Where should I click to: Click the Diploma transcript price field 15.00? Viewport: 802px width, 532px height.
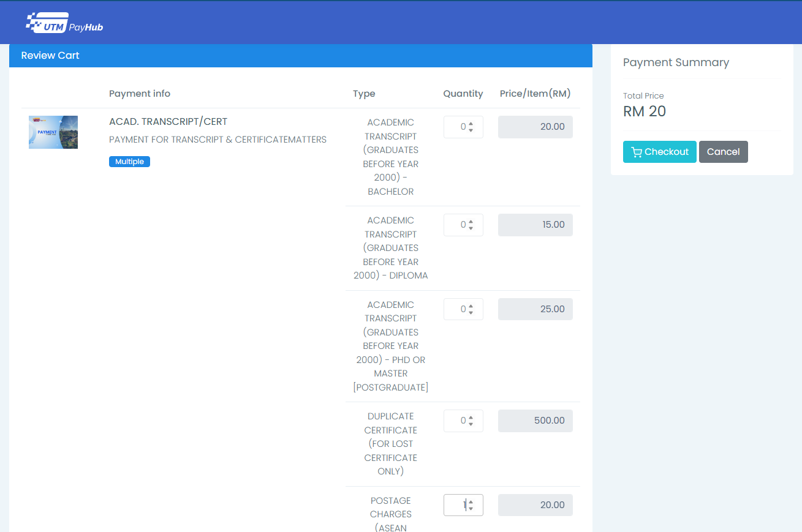(x=535, y=225)
